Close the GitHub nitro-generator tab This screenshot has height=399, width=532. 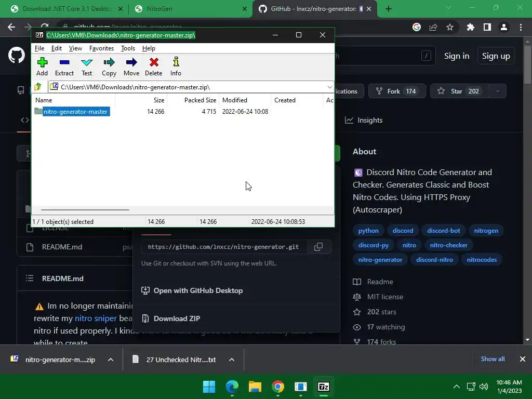click(369, 9)
